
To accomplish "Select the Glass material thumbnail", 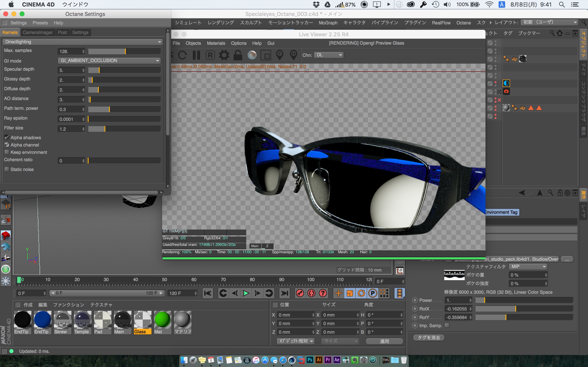I will pyautogui.click(x=143, y=322).
